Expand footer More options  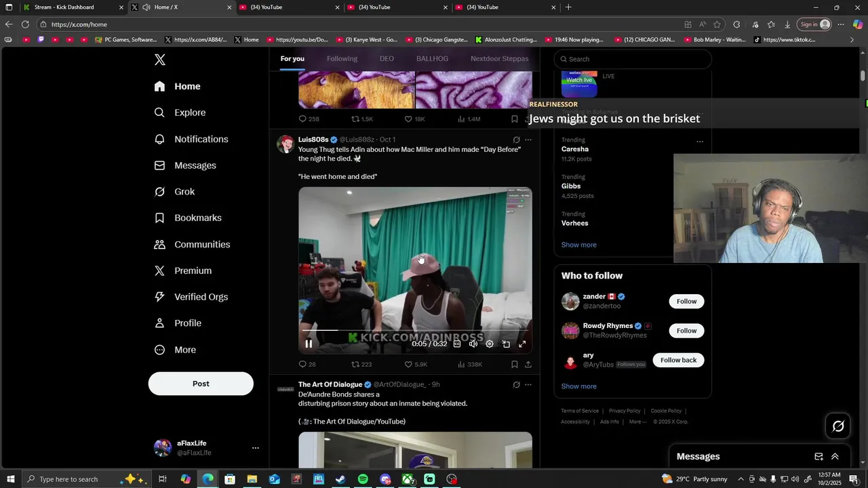point(637,422)
